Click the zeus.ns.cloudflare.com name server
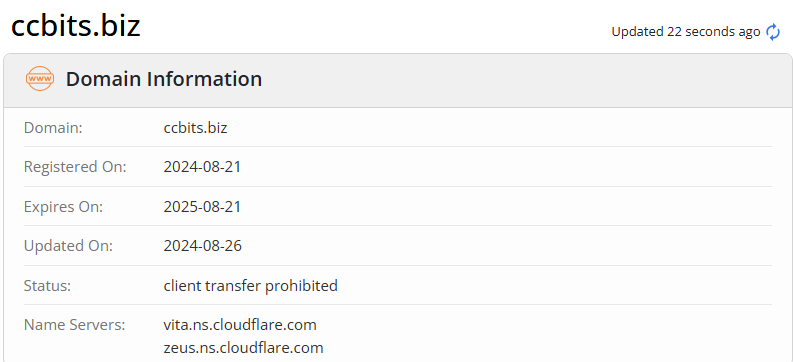This screenshot has height=362, width=793. click(243, 348)
